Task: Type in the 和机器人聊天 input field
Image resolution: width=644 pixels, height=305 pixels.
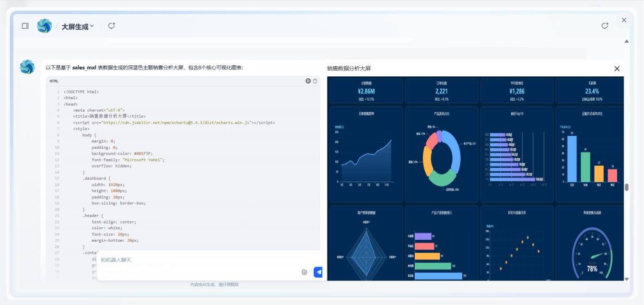Action: [x=198, y=260]
